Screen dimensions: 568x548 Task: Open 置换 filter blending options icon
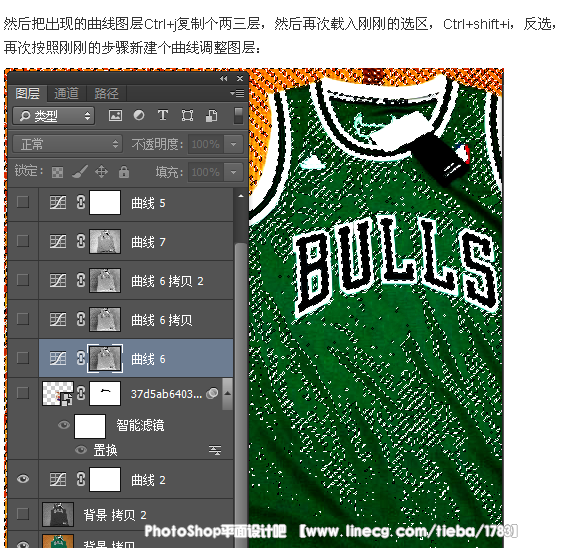pos(215,450)
